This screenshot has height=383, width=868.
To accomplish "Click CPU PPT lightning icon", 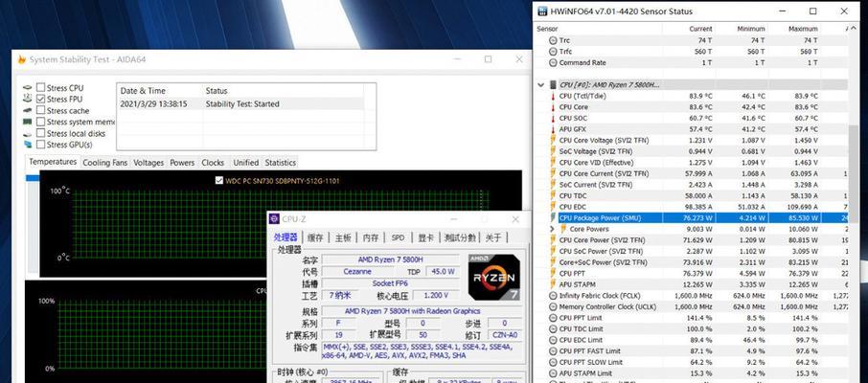I will [553, 273].
